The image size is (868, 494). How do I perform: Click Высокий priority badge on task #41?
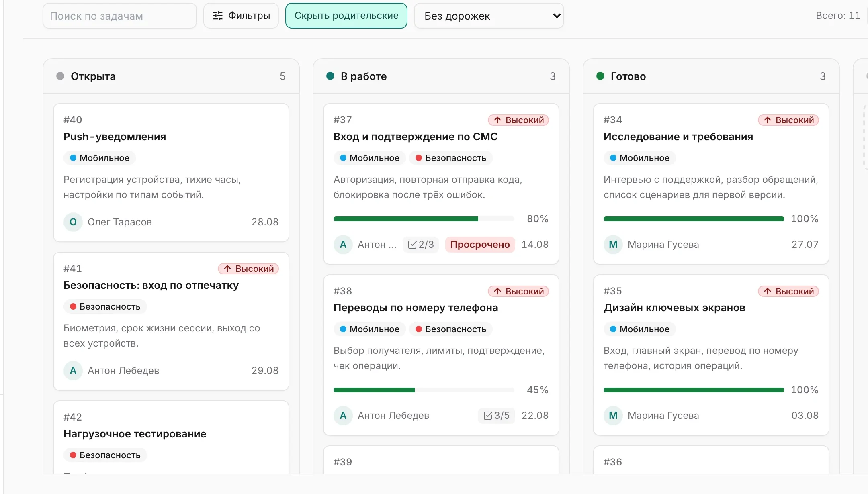coord(248,269)
